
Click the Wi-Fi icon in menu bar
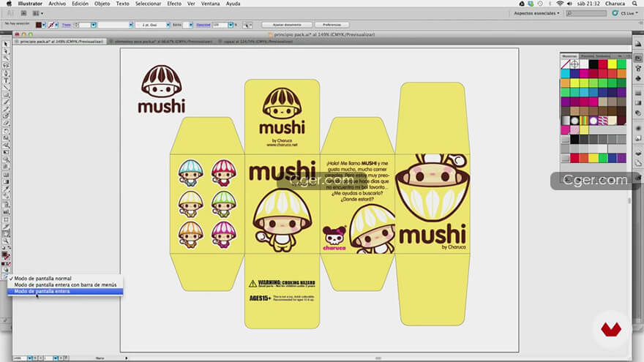click(560, 3)
